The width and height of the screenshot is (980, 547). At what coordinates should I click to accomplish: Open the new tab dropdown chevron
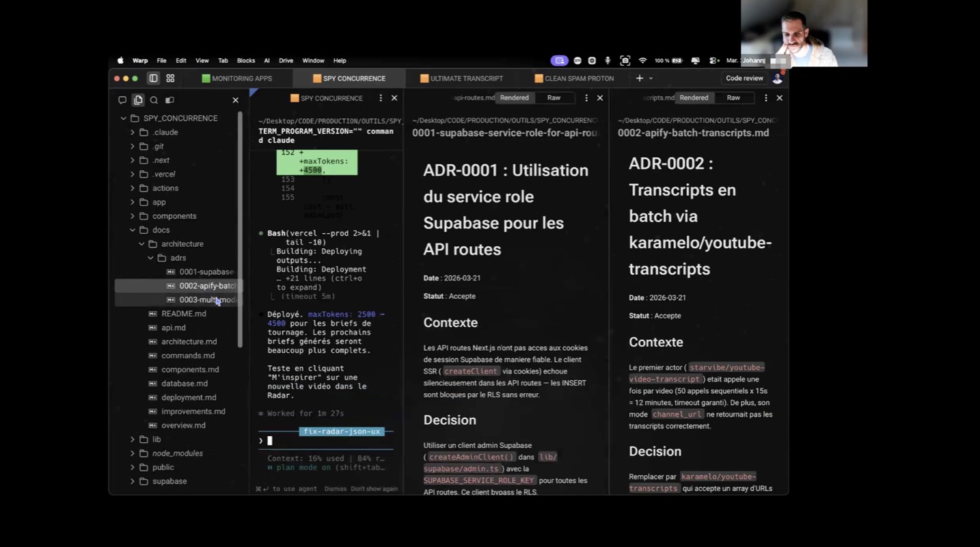[x=651, y=79]
